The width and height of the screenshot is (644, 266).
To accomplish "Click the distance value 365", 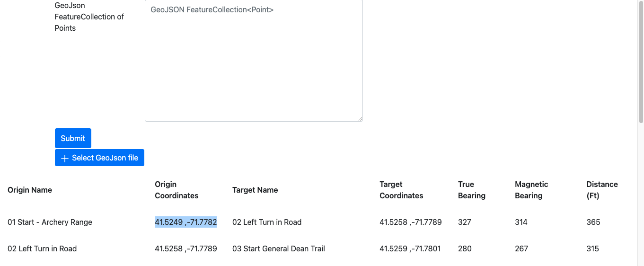I will pyautogui.click(x=593, y=222).
